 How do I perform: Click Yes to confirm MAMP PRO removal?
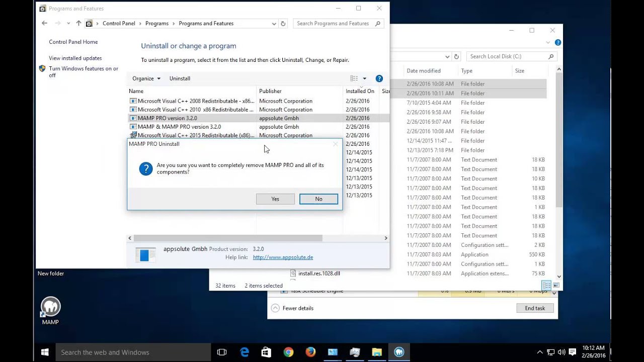[275, 199]
